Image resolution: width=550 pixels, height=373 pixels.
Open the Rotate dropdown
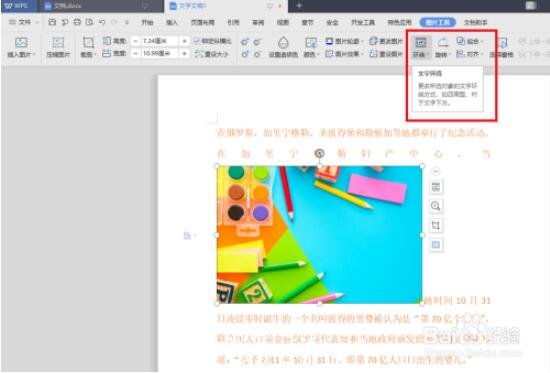coord(443,47)
